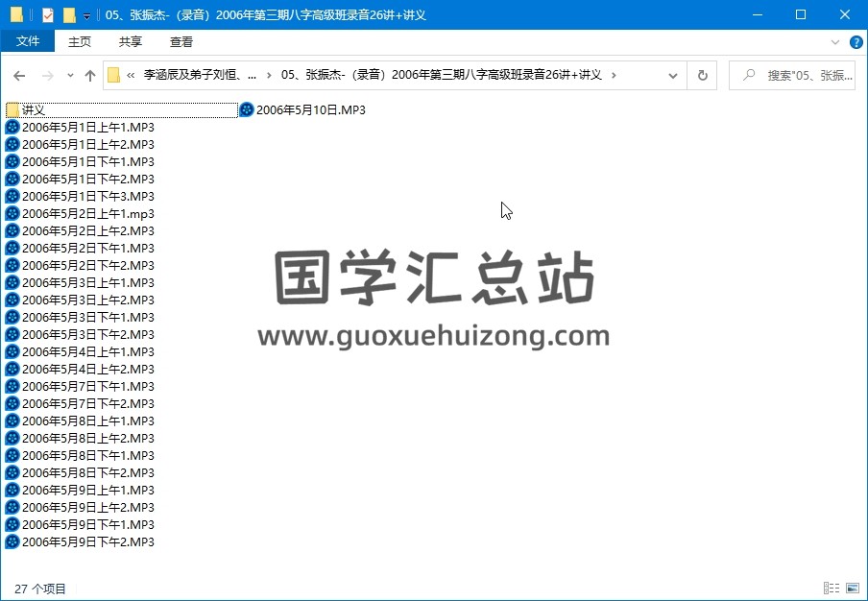Click the chevron at the end of the address path
868x601 pixels.
[x=614, y=75]
